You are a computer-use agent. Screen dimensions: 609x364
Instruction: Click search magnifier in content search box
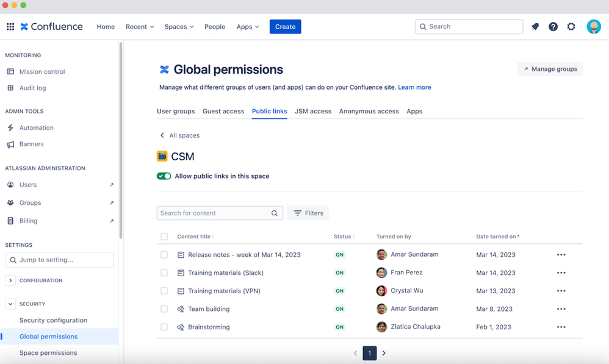[274, 213]
